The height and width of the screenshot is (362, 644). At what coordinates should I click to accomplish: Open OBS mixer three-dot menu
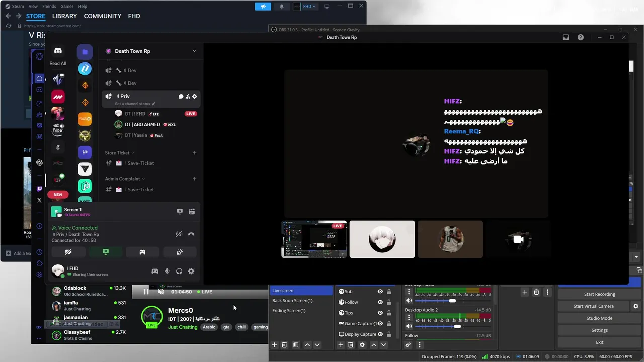coord(420,345)
